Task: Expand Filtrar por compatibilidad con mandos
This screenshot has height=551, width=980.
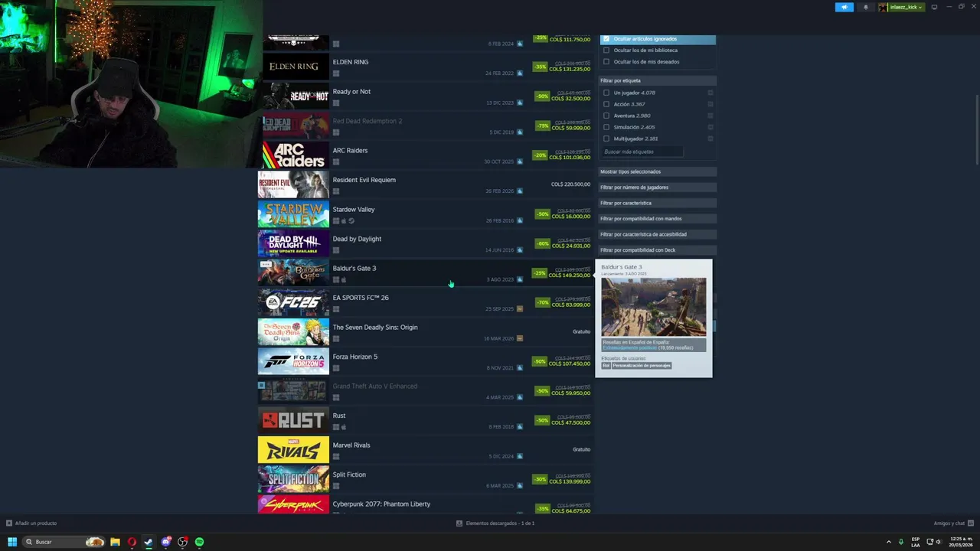Action: click(x=657, y=219)
